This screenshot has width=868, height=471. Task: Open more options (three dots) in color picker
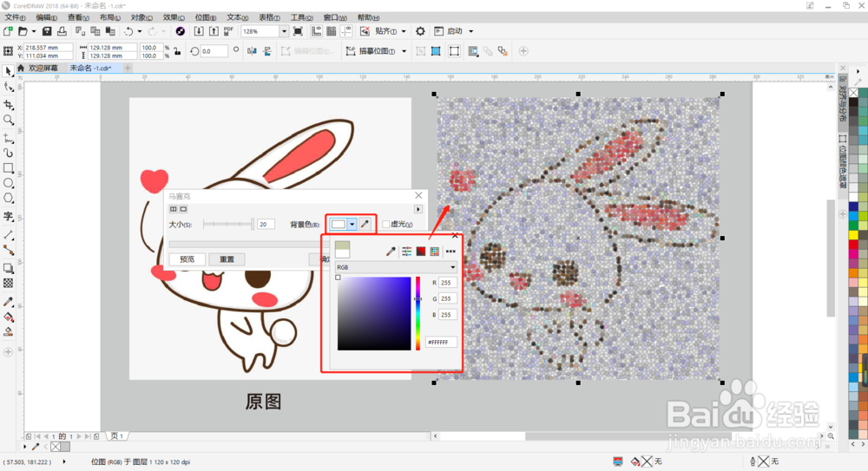[x=450, y=252]
